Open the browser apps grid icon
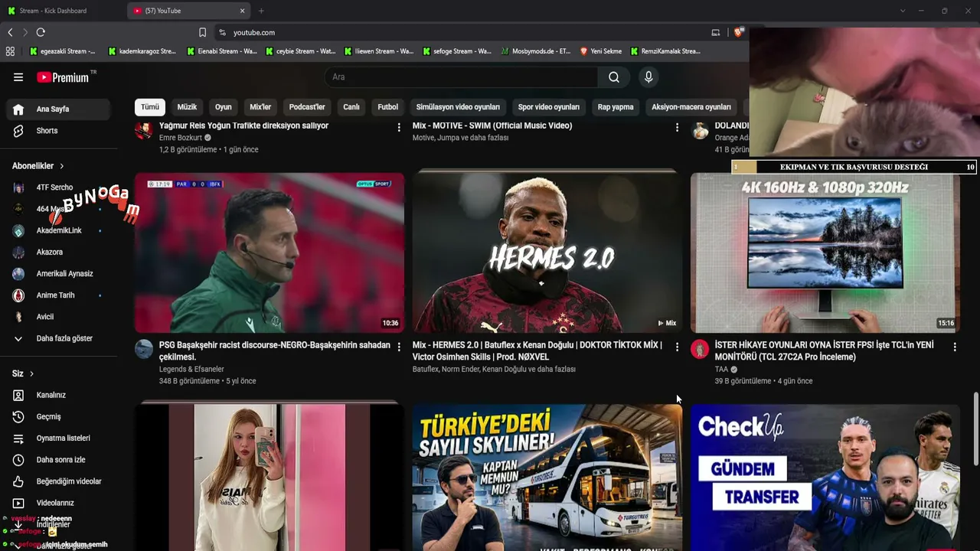This screenshot has width=980, height=551. click(x=10, y=51)
